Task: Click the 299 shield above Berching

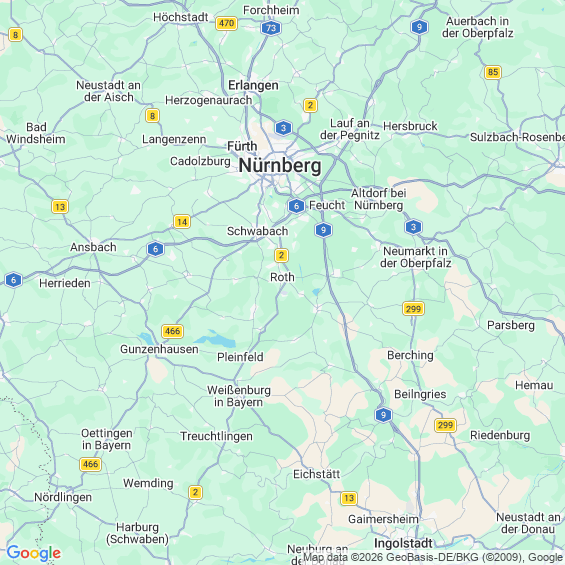Action: point(413,309)
